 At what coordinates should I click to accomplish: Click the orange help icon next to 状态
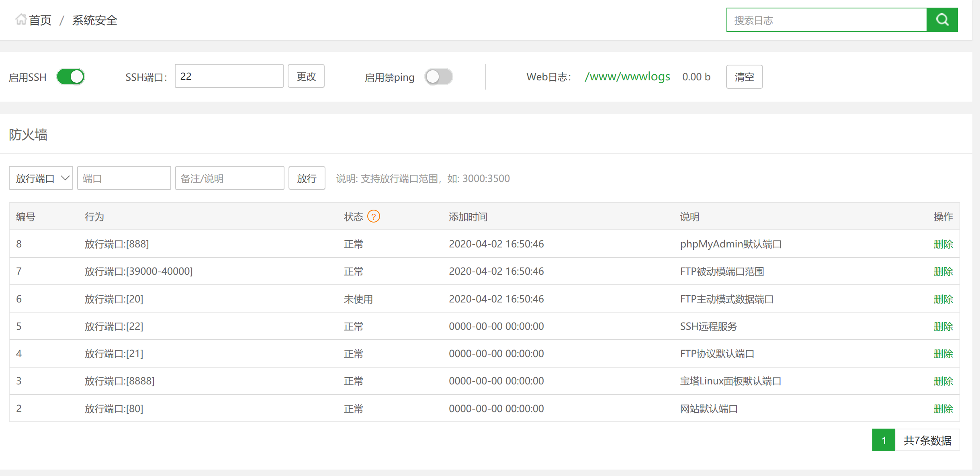(374, 216)
